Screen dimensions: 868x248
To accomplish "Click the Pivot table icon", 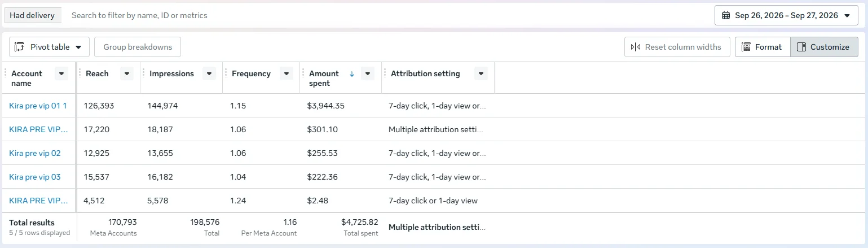I will [x=20, y=47].
